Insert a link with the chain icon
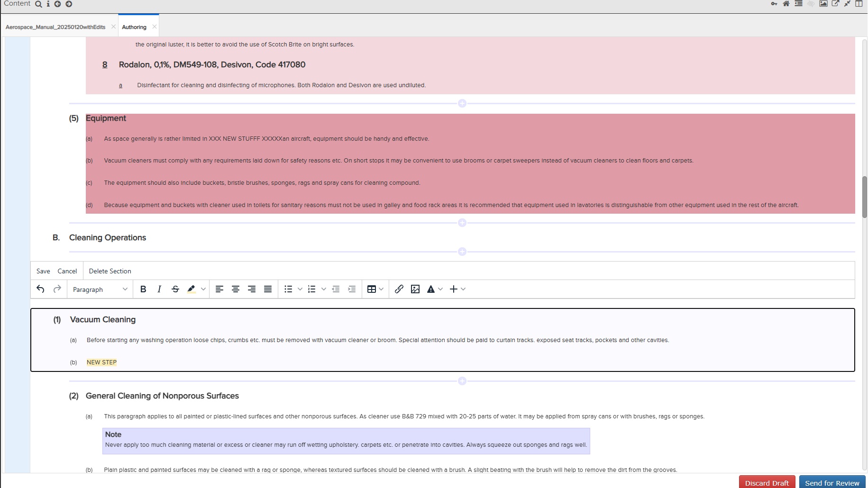 [x=399, y=289]
